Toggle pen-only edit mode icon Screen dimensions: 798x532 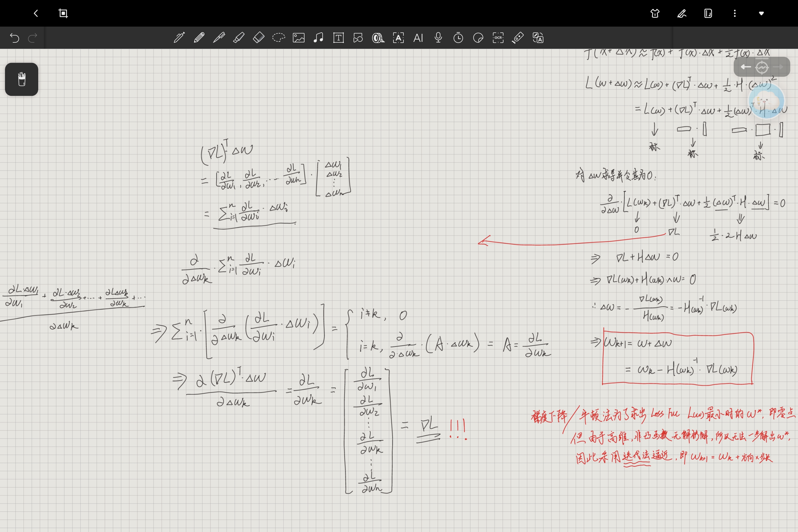tap(682, 13)
